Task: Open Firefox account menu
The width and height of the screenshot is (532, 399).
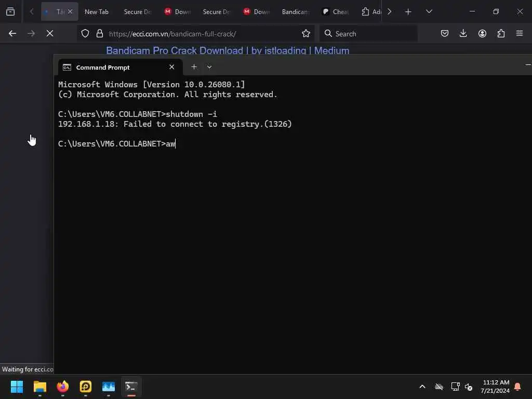Action: (482, 34)
